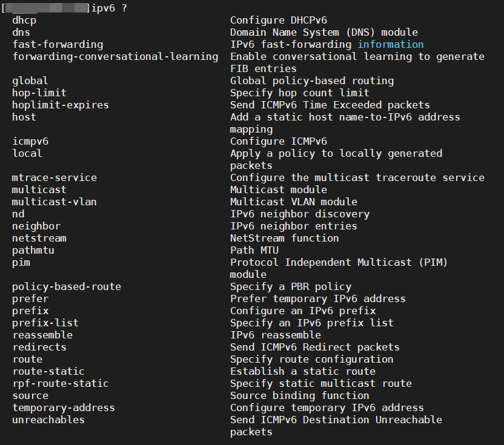Click the 'pathmtu' command keyword
504x445 pixels.
coord(33,250)
